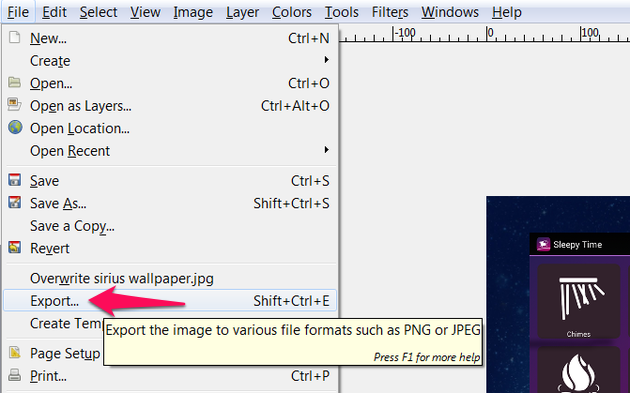Open the Colors menu
Screen dimensions: 630x393
click(292, 12)
